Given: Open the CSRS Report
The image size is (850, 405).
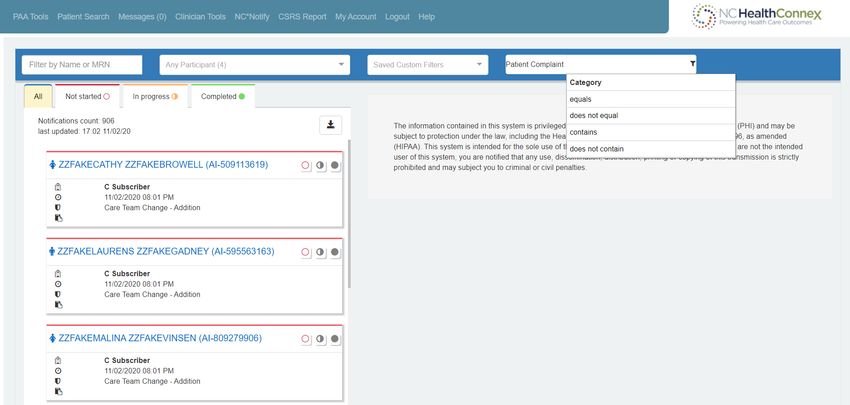Looking at the screenshot, I should [302, 17].
